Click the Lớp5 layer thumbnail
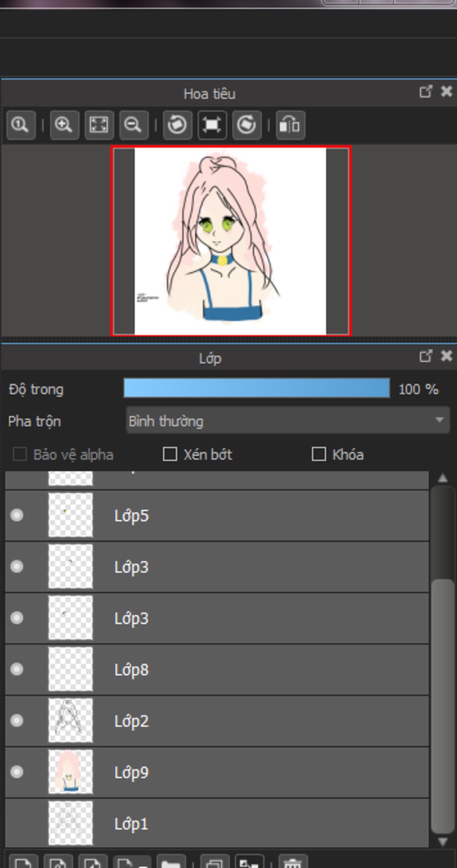This screenshot has height=868, width=457. 71,515
